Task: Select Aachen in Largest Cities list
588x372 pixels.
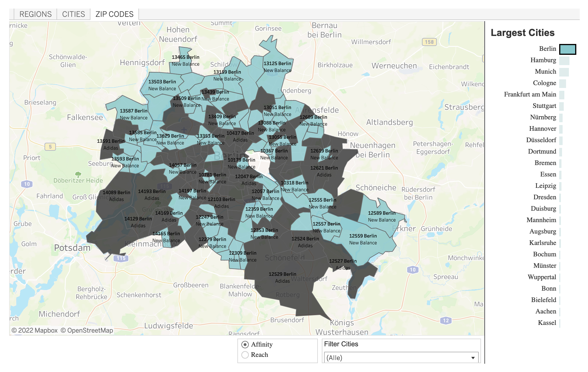Action: pos(546,311)
